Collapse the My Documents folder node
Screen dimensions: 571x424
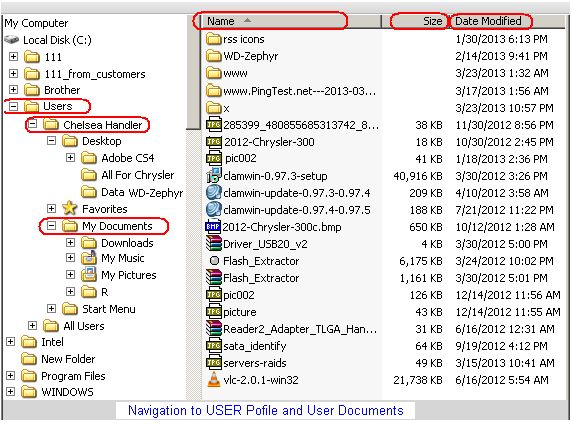click(51, 226)
